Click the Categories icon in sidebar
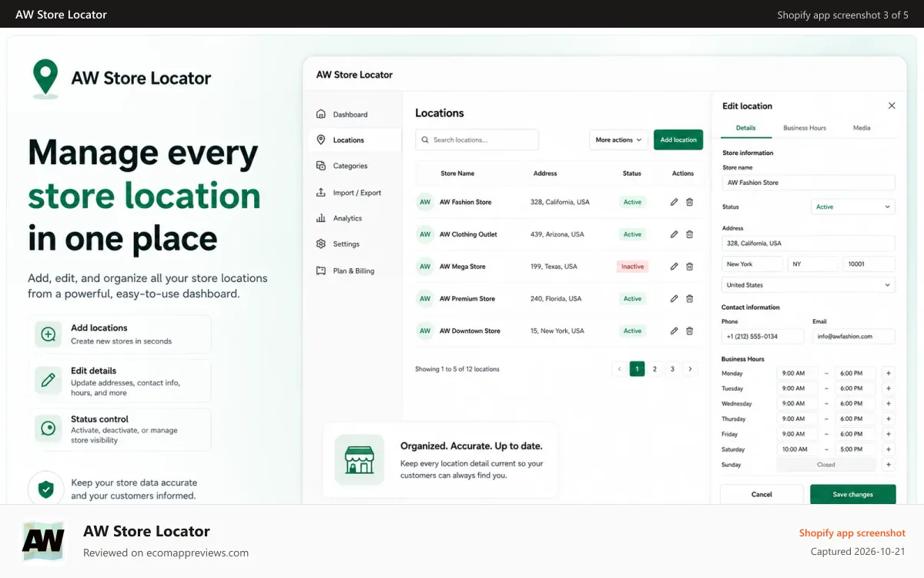Viewport: 924px width, 578px height. [321, 166]
